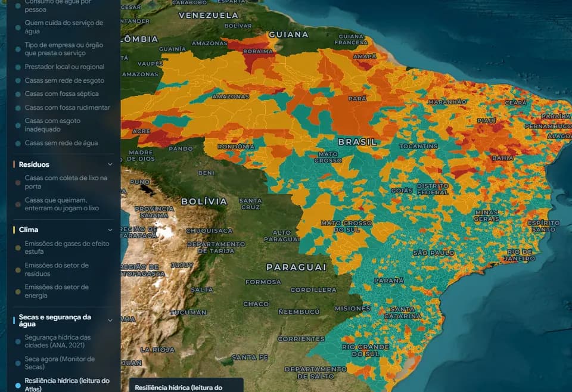572x392 pixels.
Task: Click the SANTA CATARINA state label
Action: pos(403,313)
